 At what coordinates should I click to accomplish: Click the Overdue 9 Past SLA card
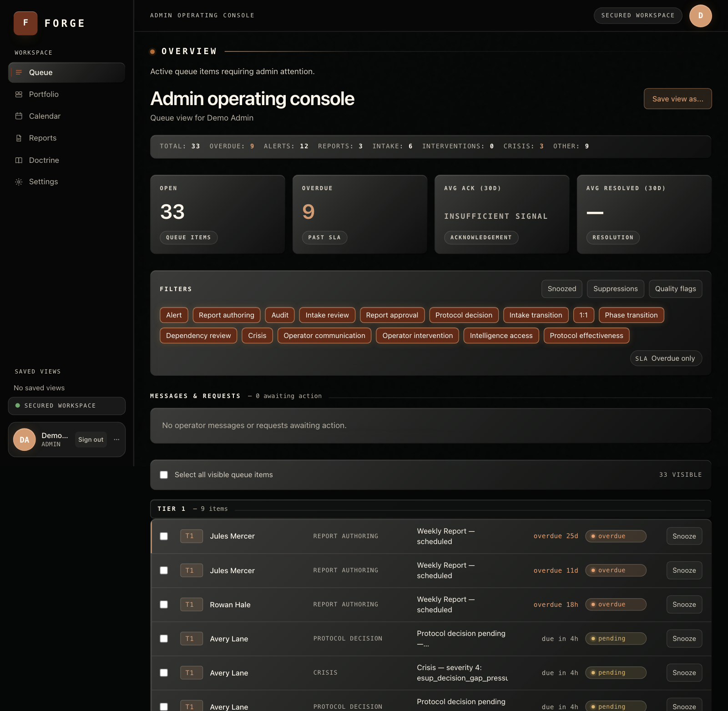pos(359,214)
